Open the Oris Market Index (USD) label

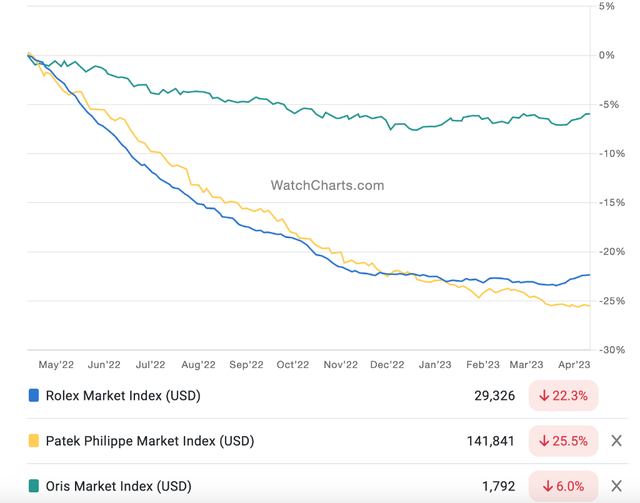click(118, 487)
